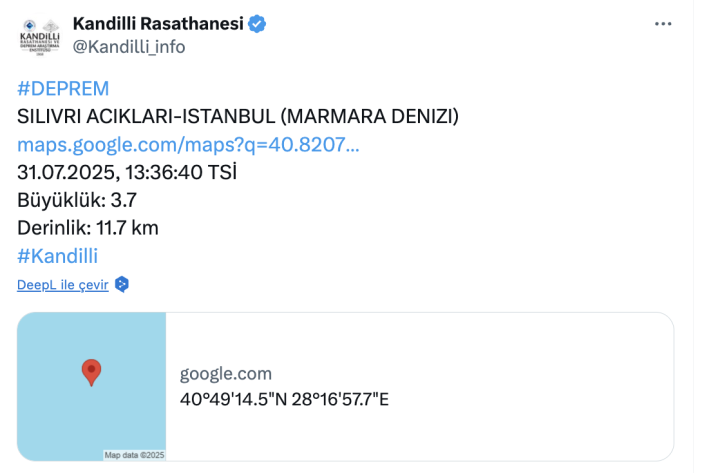
Task: Translate the tweet with DeepL ile çevir
Action: pyautogui.click(x=62, y=284)
